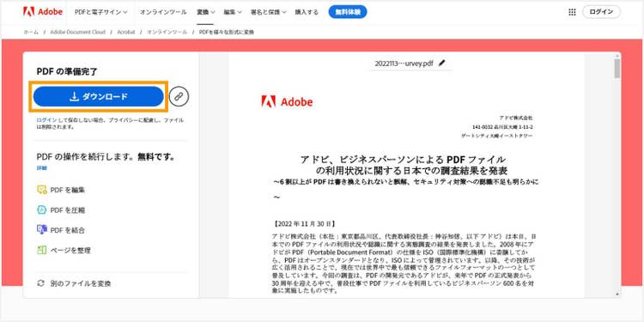Click the アドビ株式会社 address line in preview

tap(516, 118)
